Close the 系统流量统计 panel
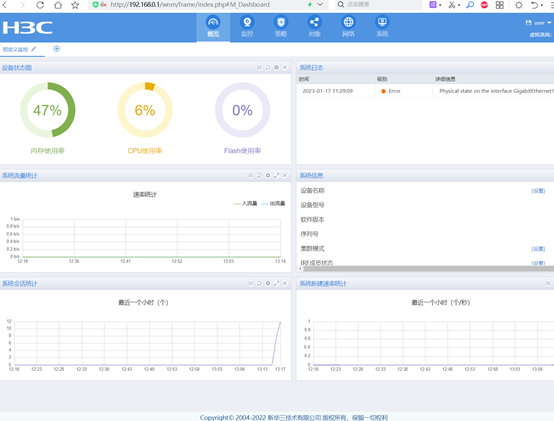 pos(285,175)
